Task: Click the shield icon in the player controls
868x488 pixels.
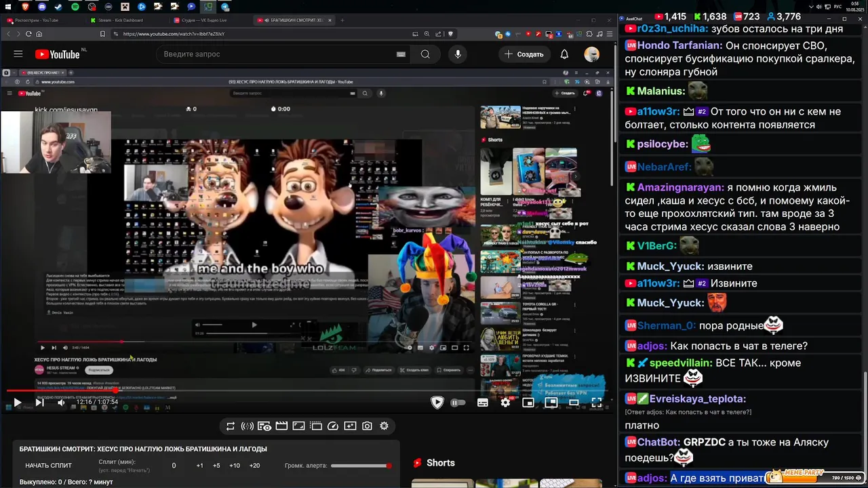Action: click(x=437, y=403)
